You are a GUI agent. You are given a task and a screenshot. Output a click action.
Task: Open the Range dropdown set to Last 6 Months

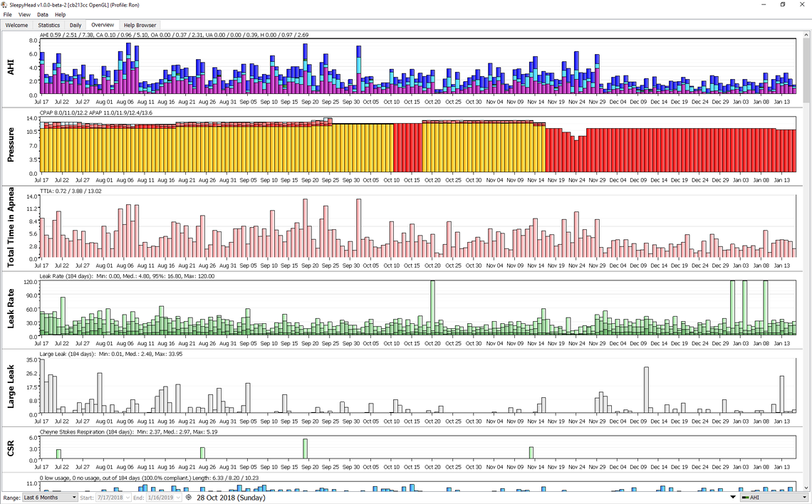(50, 498)
